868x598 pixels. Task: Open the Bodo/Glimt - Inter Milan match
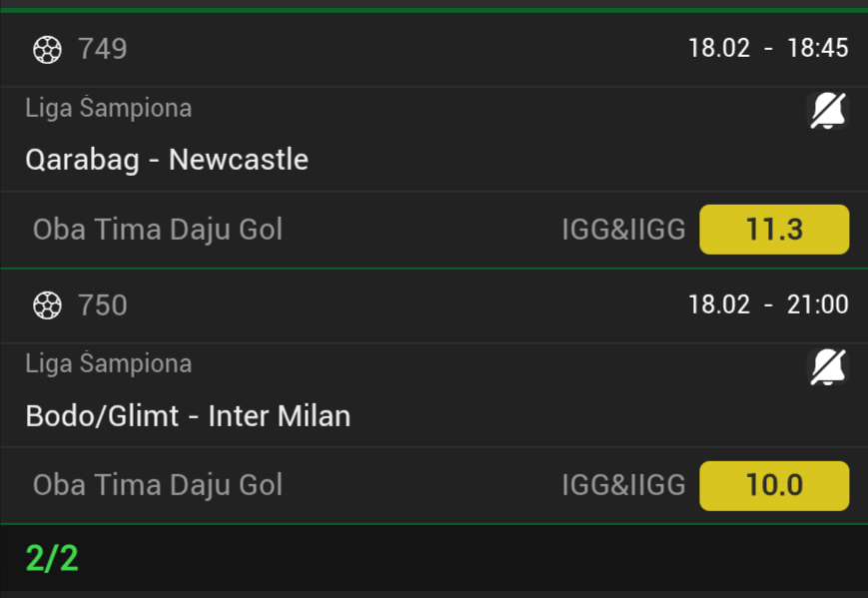[188, 415]
